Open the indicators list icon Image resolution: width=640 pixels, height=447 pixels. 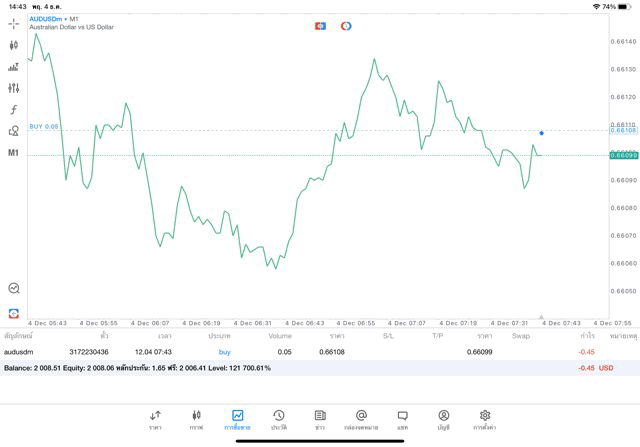(14, 67)
